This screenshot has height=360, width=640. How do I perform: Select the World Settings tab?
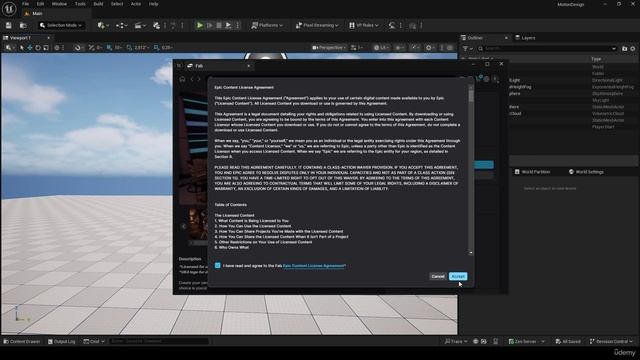point(586,172)
